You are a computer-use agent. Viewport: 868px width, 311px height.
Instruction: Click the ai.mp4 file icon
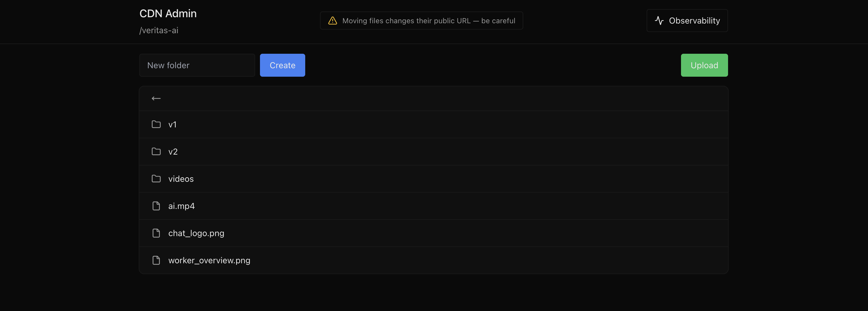(x=156, y=206)
